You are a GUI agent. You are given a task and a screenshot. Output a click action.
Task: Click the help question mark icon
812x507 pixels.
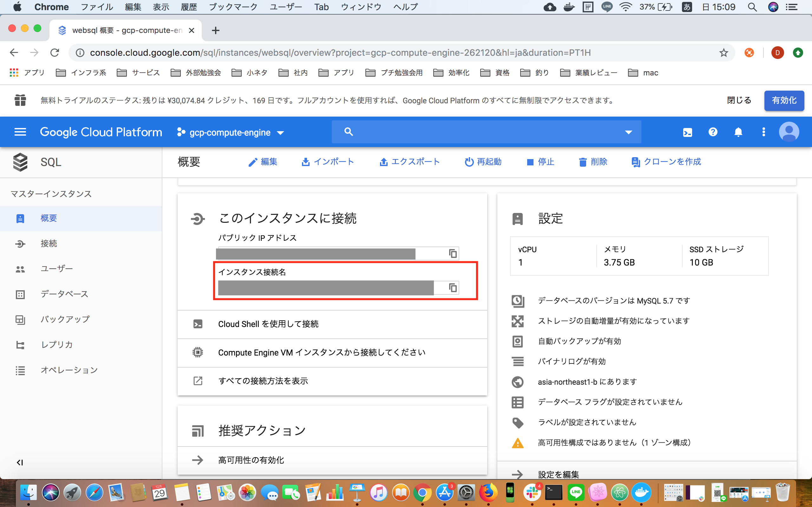[x=713, y=132]
